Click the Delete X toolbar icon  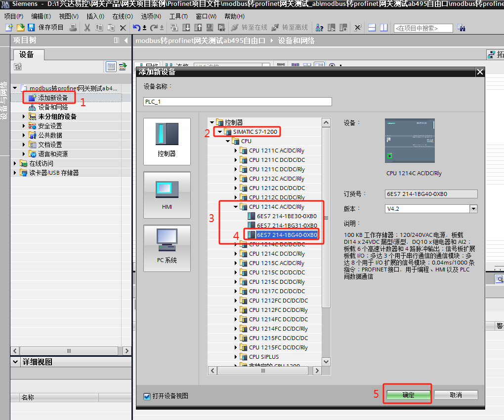point(123,28)
